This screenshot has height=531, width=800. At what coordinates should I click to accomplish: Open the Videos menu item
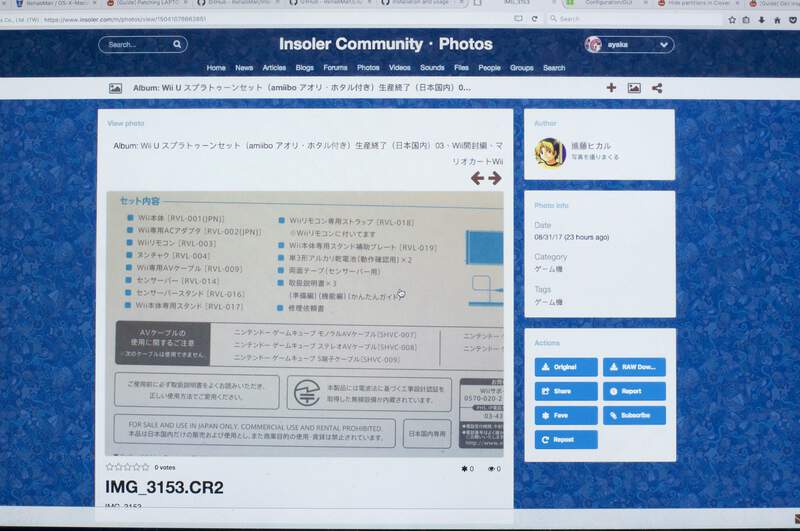399,67
